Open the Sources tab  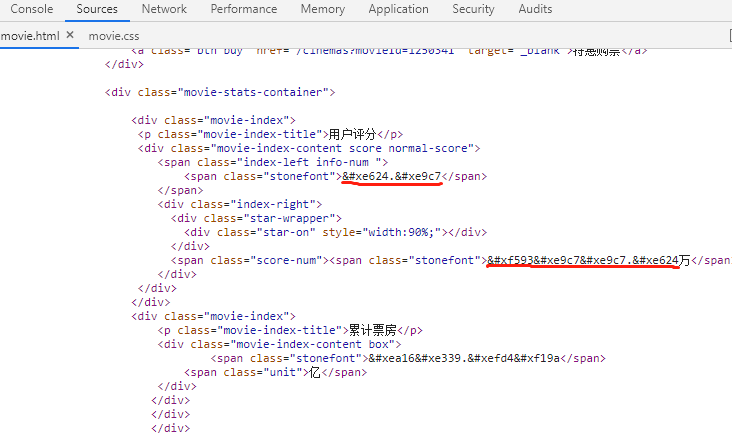point(97,9)
